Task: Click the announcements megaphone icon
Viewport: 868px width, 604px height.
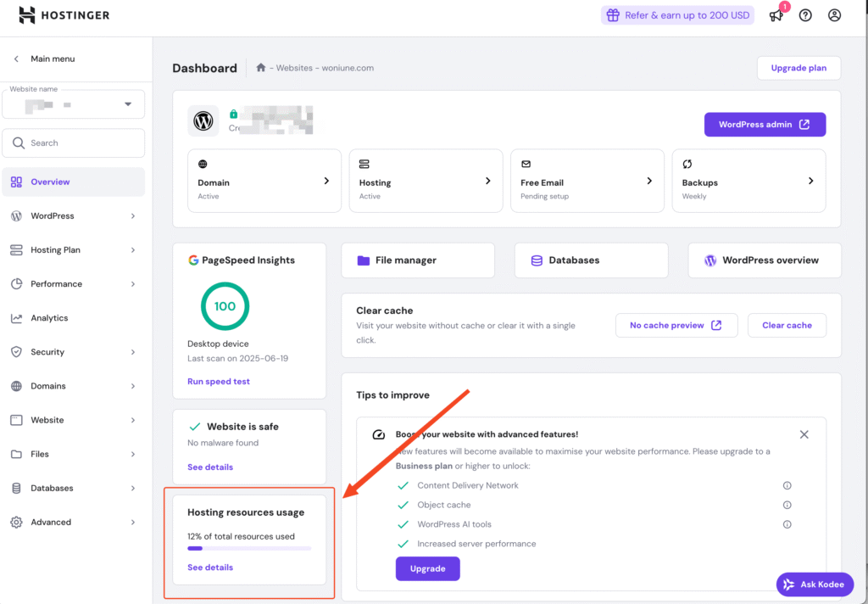Action: 776,15
